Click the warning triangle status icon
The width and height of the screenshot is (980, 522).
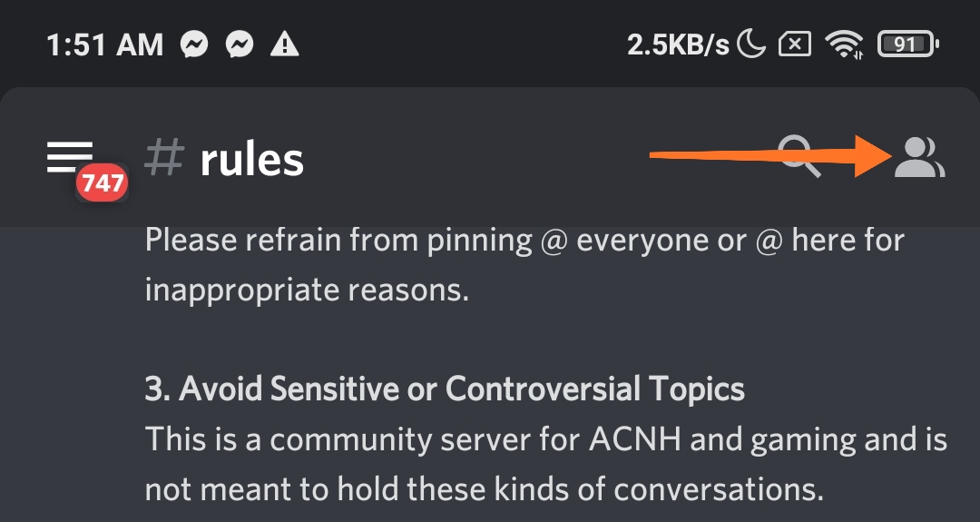(x=287, y=44)
